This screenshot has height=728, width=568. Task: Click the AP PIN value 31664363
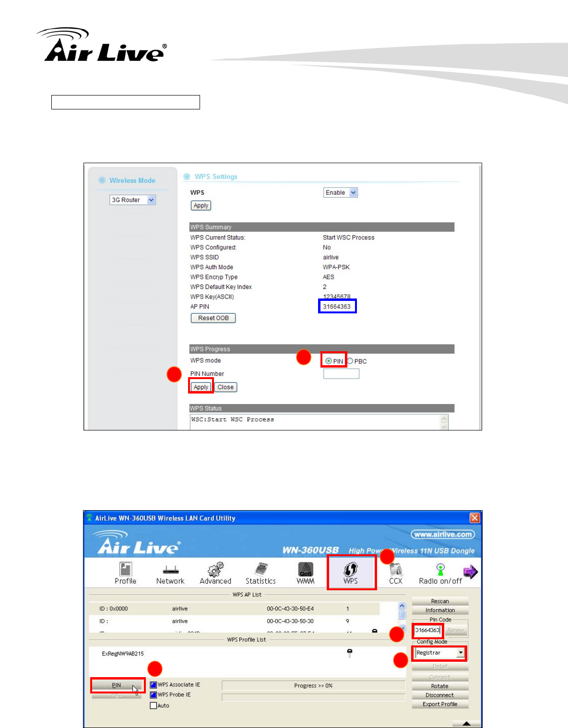click(337, 307)
